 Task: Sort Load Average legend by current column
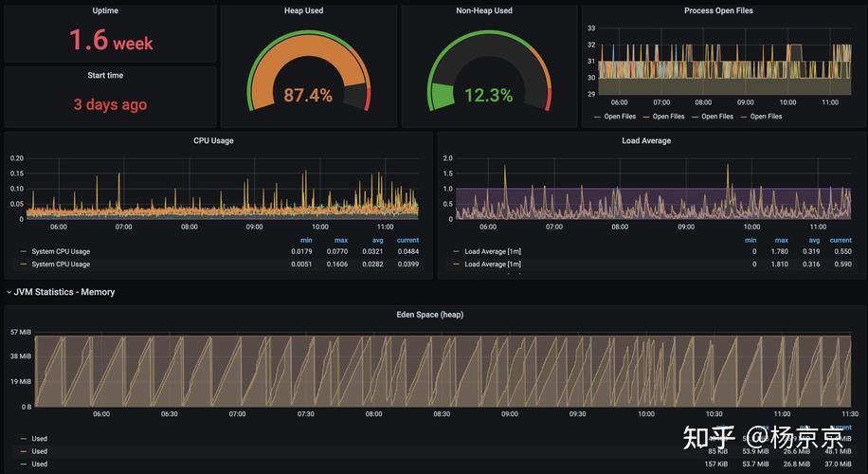840,240
